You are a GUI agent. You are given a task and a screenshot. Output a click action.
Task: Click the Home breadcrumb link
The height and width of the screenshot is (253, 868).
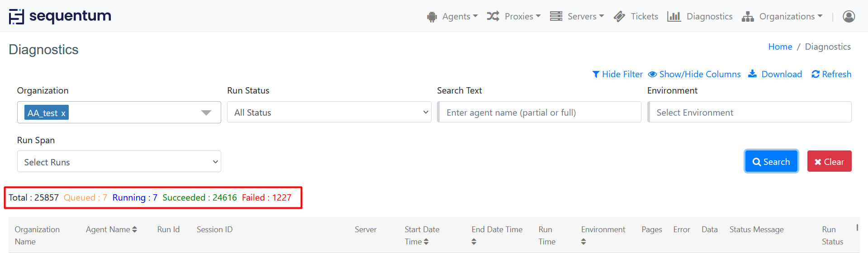click(780, 47)
